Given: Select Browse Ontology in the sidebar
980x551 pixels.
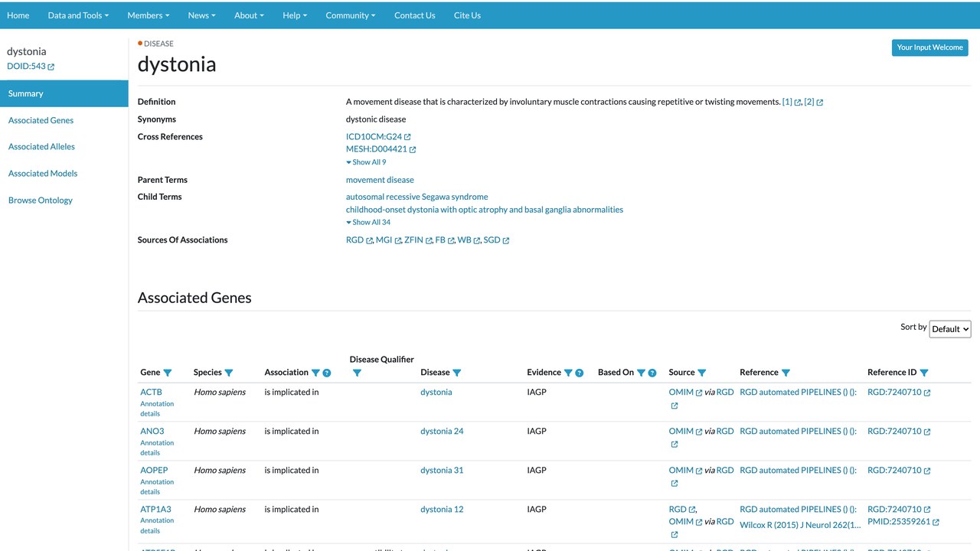Looking at the screenshot, I should (x=41, y=201).
